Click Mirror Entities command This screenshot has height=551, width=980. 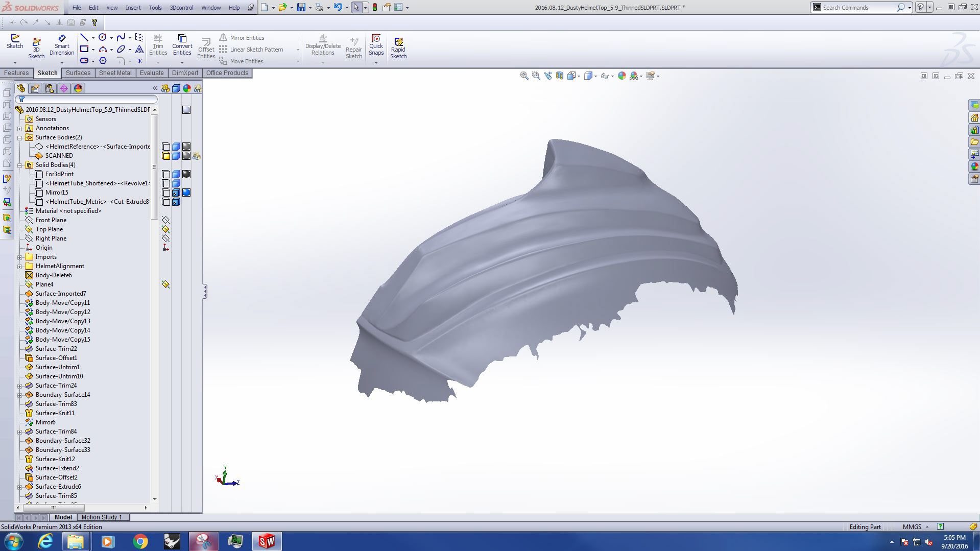[242, 38]
